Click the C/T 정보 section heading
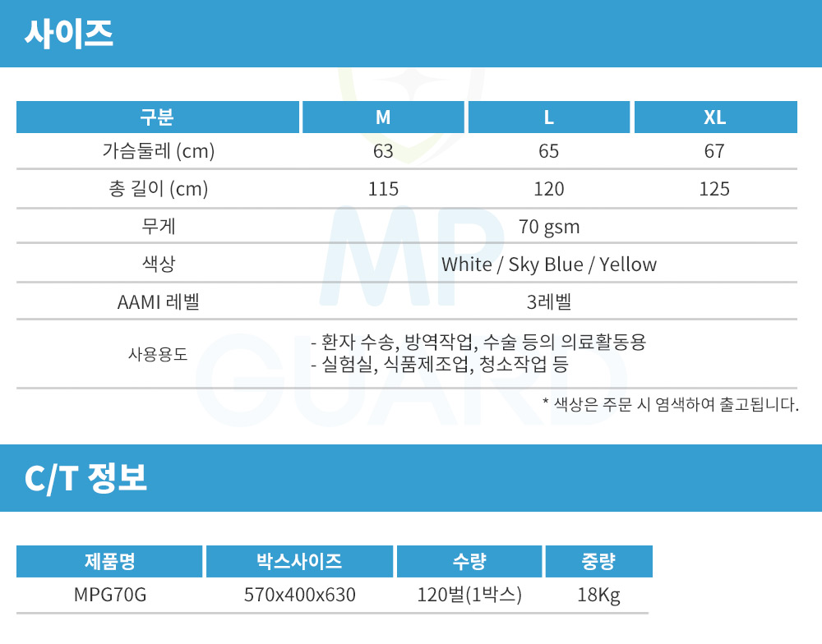This screenshot has width=822, height=644. [x=85, y=478]
